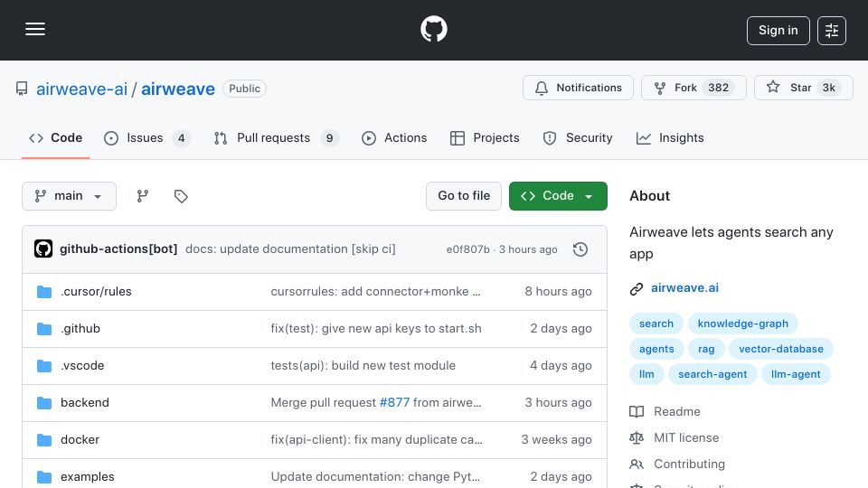Screen dimensions: 868x488
Task: Select the knowledge-graph topic tag
Action: click(x=742, y=324)
